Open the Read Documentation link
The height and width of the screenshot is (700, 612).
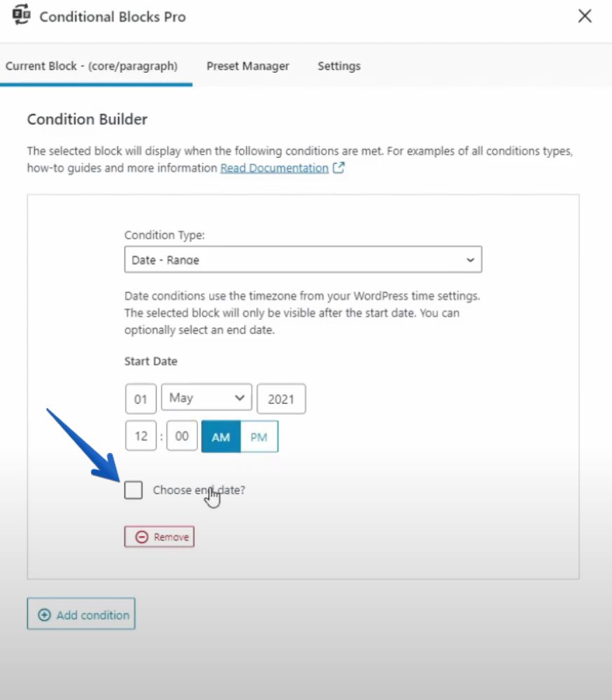(274, 168)
